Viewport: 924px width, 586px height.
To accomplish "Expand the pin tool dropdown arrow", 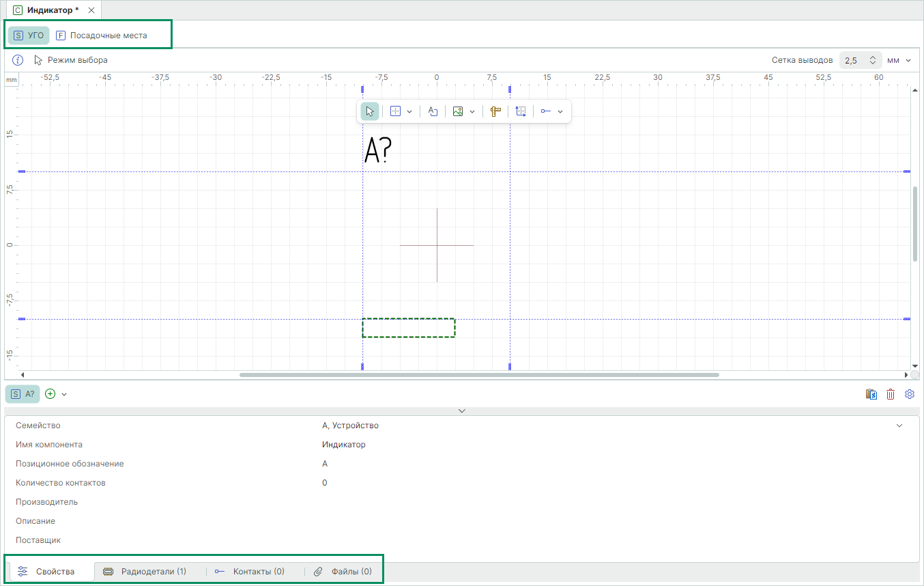I will click(560, 111).
